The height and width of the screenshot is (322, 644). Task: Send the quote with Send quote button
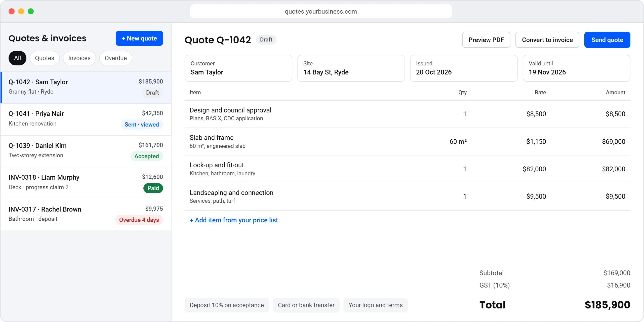(607, 40)
